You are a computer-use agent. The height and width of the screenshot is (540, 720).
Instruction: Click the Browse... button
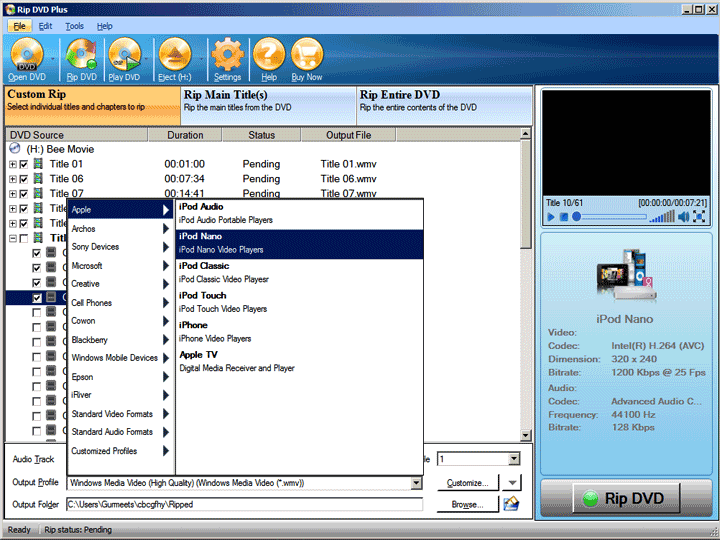coord(467,504)
